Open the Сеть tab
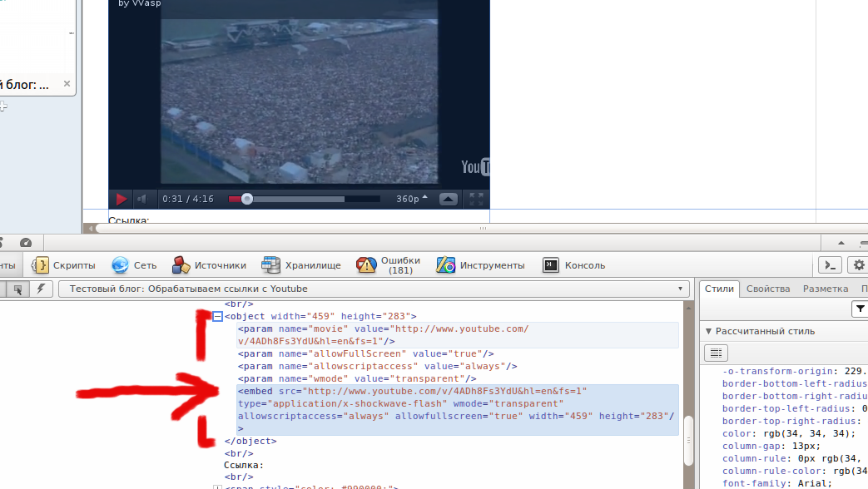868x489 pixels. [x=135, y=265]
